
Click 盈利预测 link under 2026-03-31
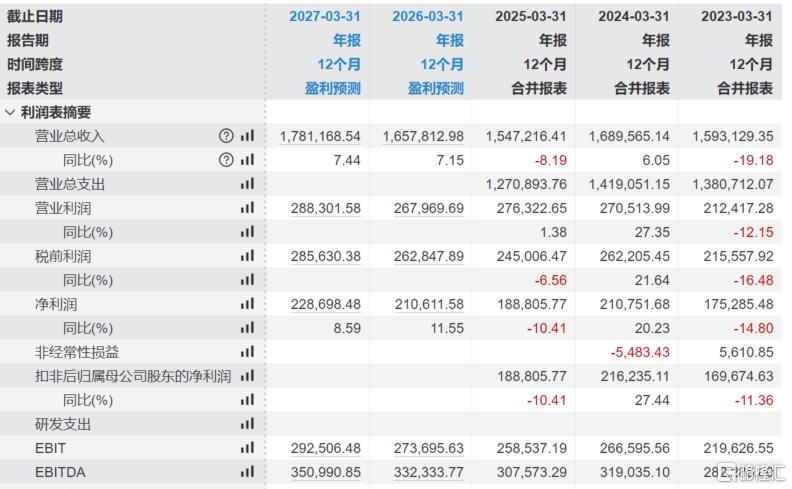tap(436, 88)
